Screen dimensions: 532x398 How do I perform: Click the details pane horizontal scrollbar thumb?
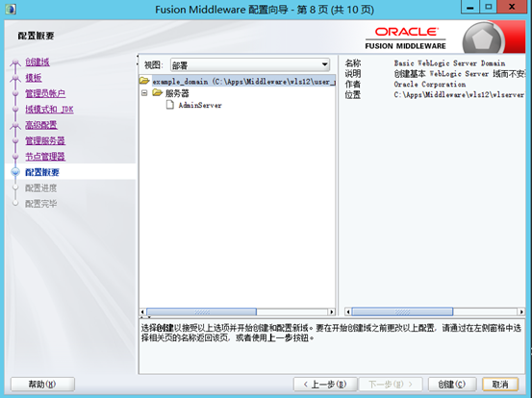click(402, 311)
